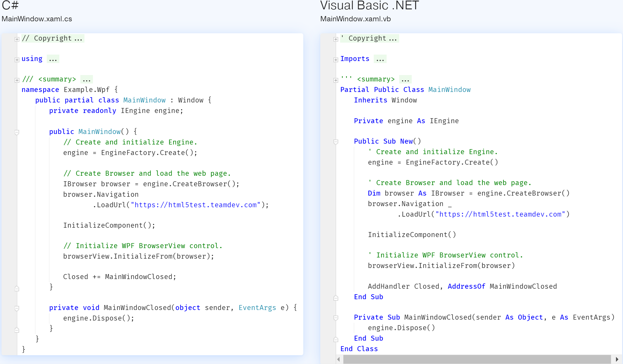Collapse the C# MainWindowClosed method fold marker
Image resolution: width=623 pixels, height=364 pixels.
17,308
